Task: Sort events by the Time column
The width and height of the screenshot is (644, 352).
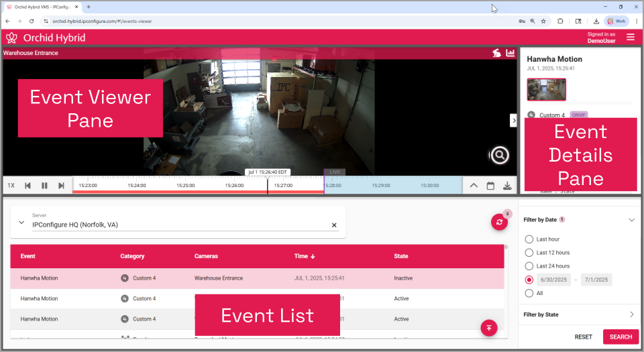Action: (305, 256)
